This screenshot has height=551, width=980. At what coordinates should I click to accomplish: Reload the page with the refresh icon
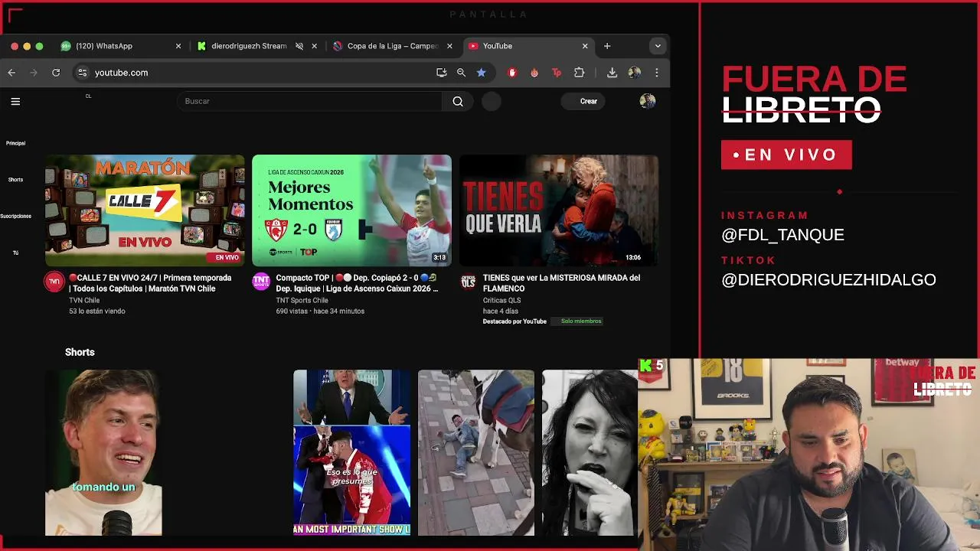[x=56, y=73]
